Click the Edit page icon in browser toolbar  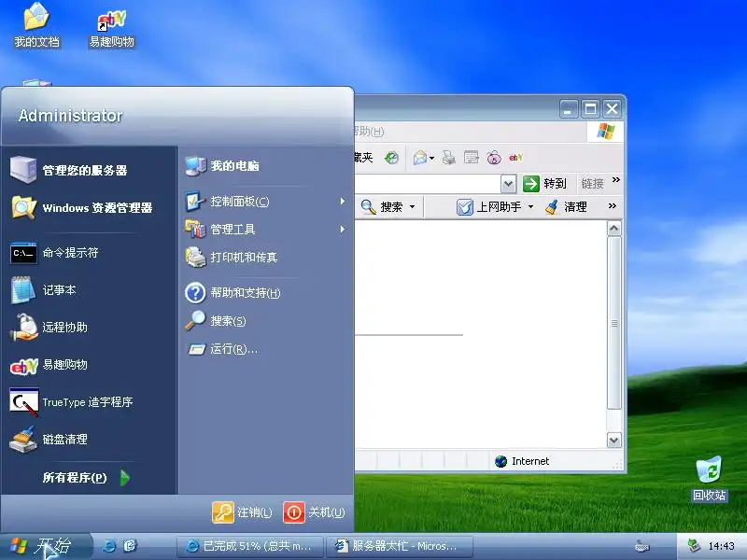click(x=472, y=158)
